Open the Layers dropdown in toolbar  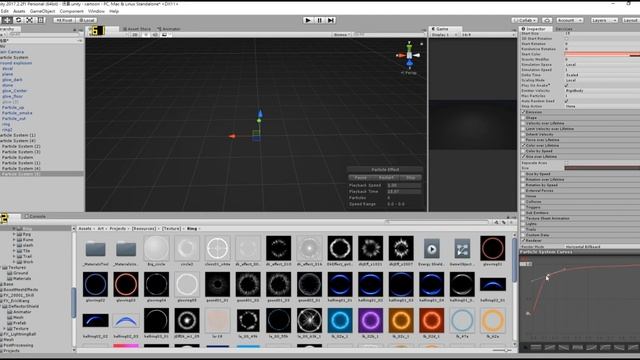[x=604, y=20]
